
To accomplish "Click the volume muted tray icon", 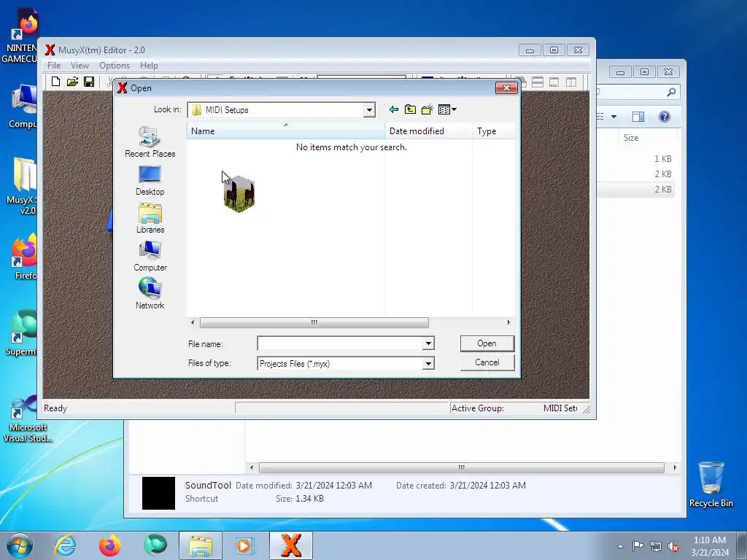I will [x=673, y=546].
